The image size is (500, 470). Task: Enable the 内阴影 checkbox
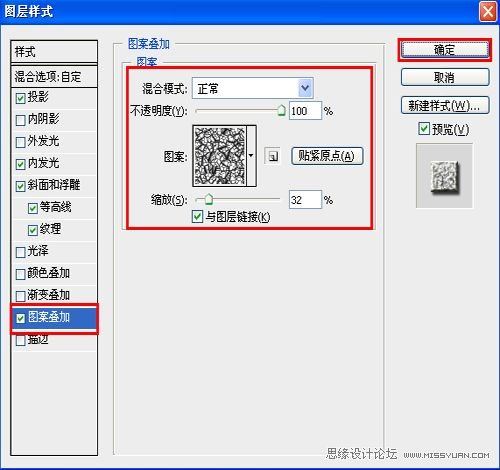coord(21,120)
